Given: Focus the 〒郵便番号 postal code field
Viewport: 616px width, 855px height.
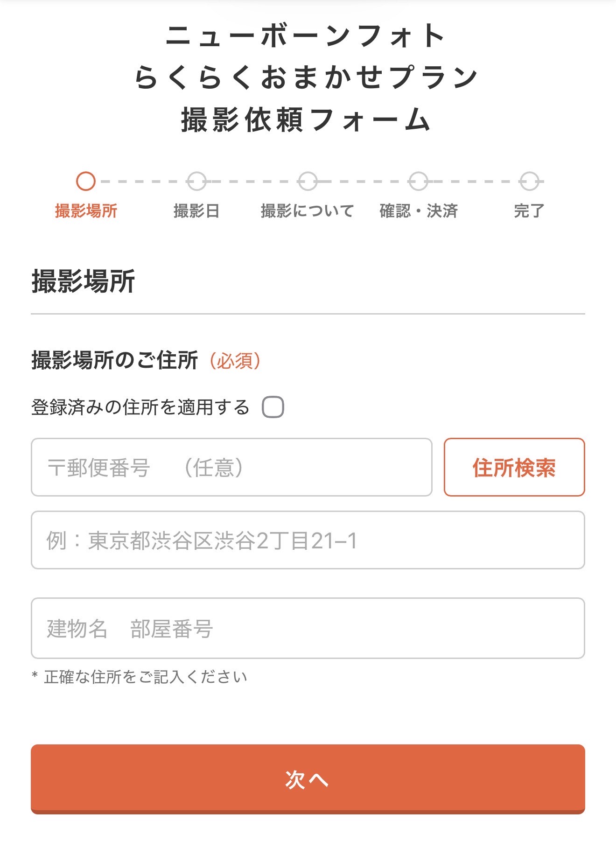Looking at the screenshot, I should point(231,467).
